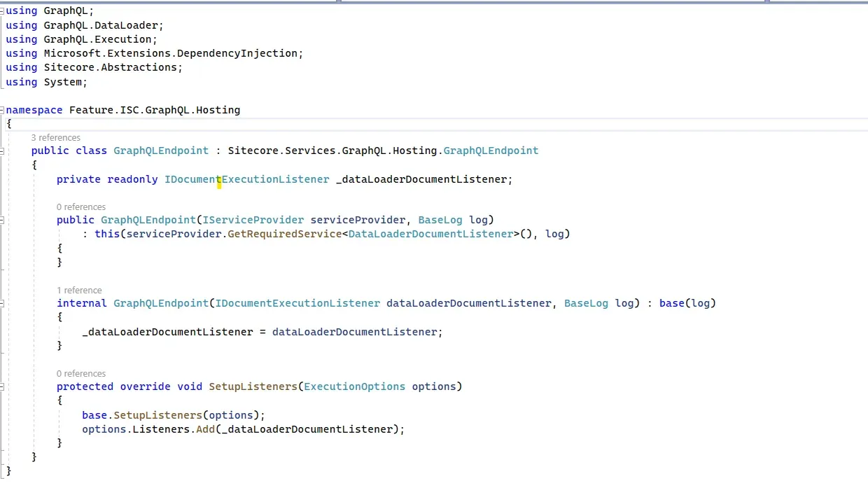This screenshot has height=488, width=868.
Task: Click 'DataLoaderDocumentListener' generic type argument
Action: tap(431, 234)
